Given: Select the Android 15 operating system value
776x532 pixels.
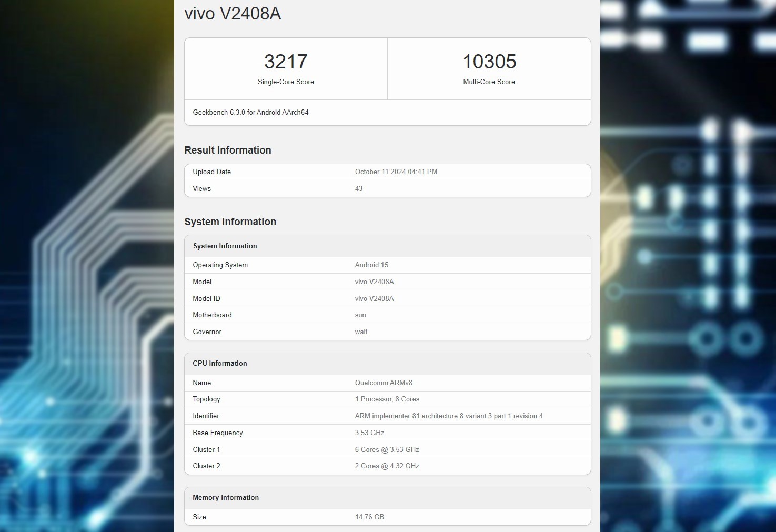Looking at the screenshot, I should click(x=371, y=265).
